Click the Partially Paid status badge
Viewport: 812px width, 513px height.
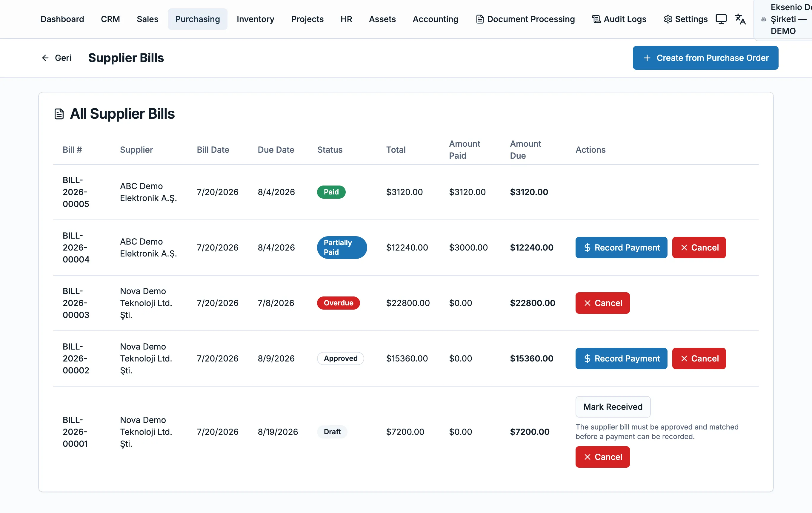[342, 248]
